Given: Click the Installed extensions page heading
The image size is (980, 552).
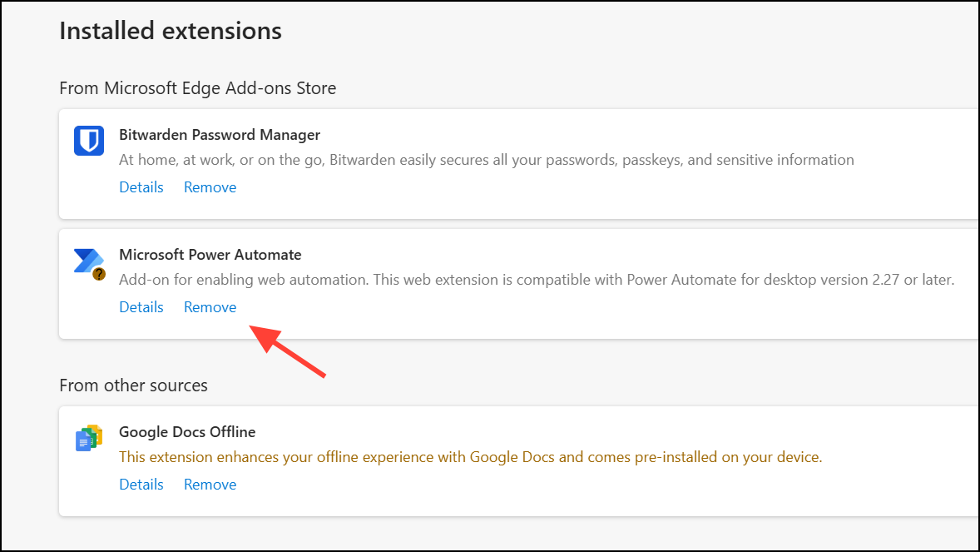Looking at the screenshot, I should click(170, 30).
